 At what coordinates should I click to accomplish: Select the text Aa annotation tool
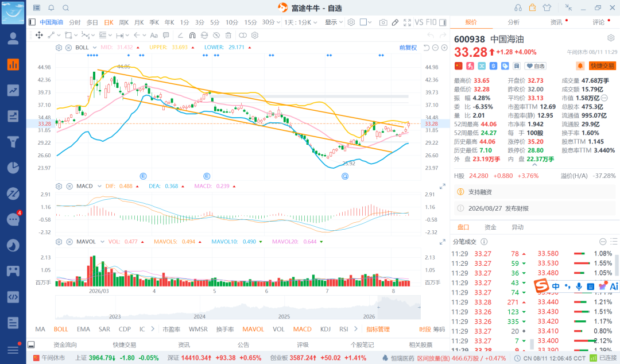point(154,35)
